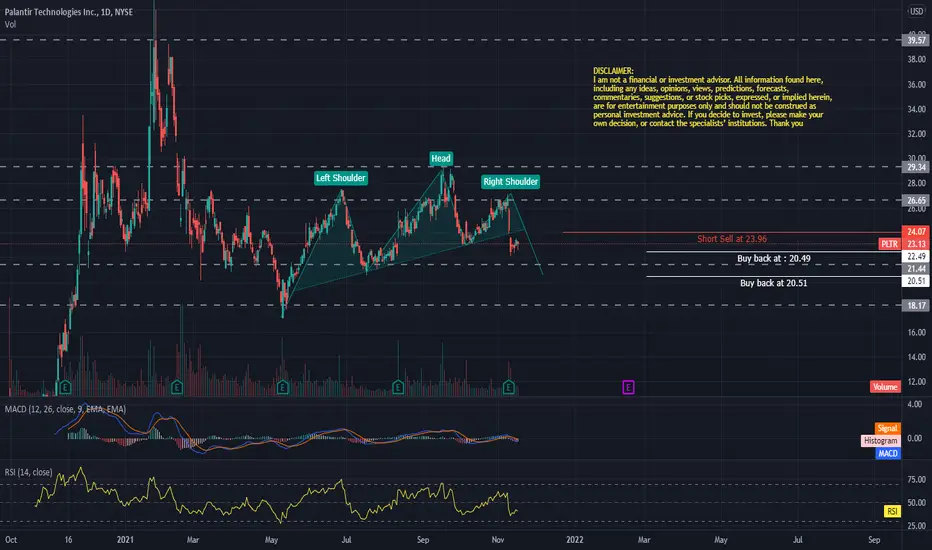This screenshot has width=932, height=550.
Task: Click the 18.17 price level label
Action: point(916,306)
